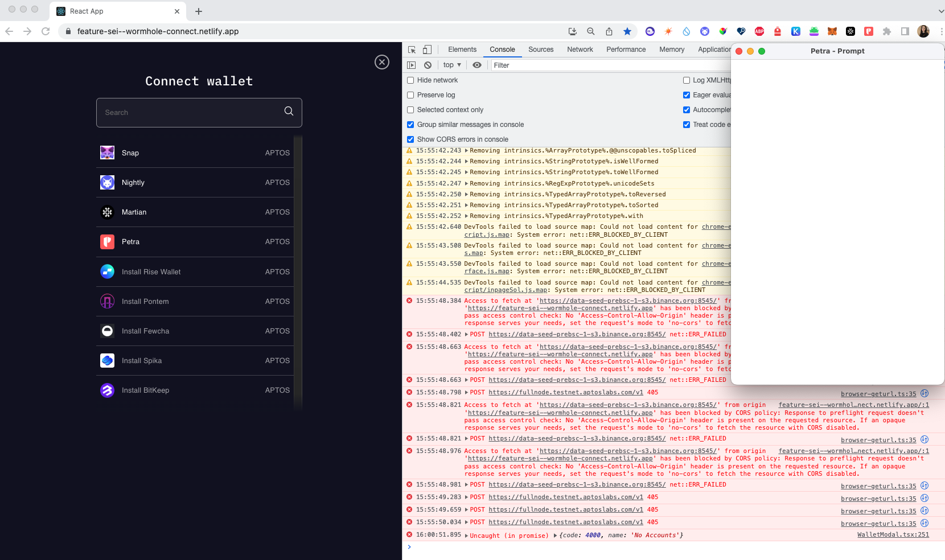Open the live expression eye icon
Image resolution: width=945 pixels, height=560 pixels.
pyautogui.click(x=477, y=65)
